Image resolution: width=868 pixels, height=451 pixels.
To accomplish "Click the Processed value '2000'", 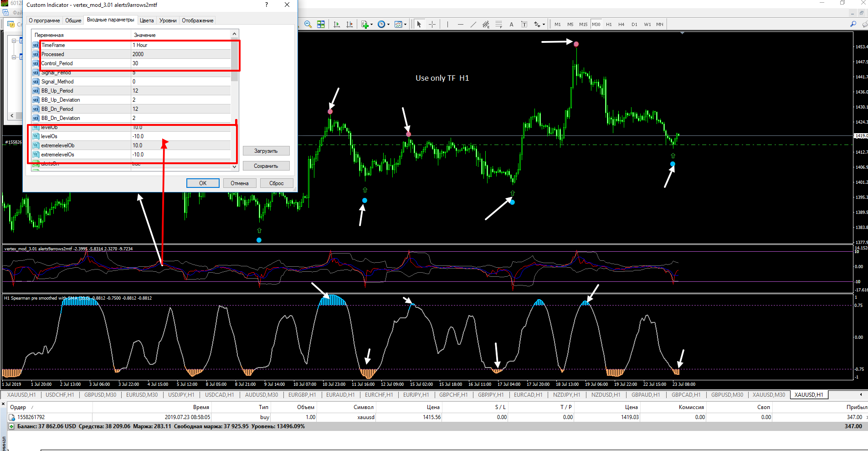I will (x=138, y=54).
